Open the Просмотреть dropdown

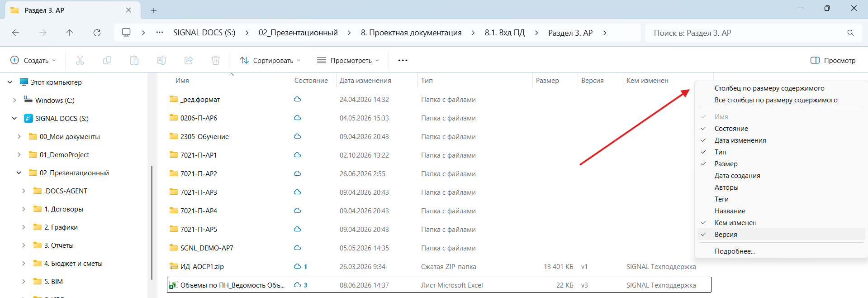348,60
